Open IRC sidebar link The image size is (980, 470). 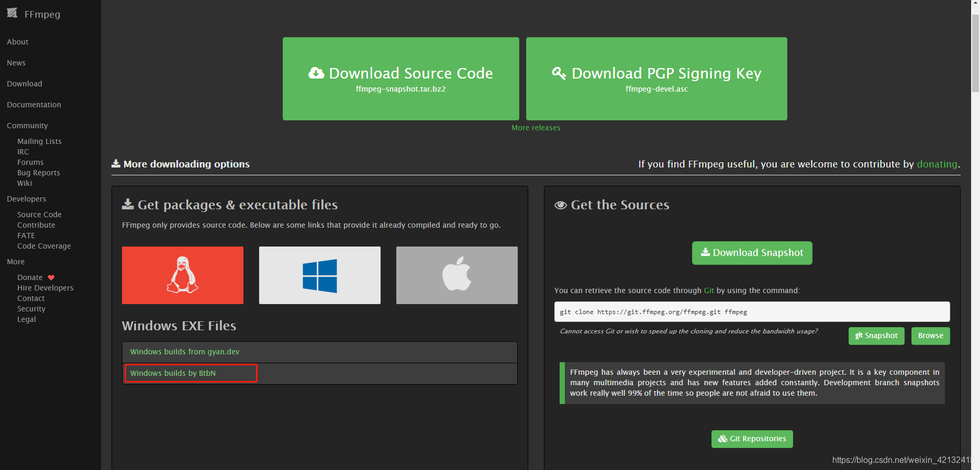pos(23,152)
